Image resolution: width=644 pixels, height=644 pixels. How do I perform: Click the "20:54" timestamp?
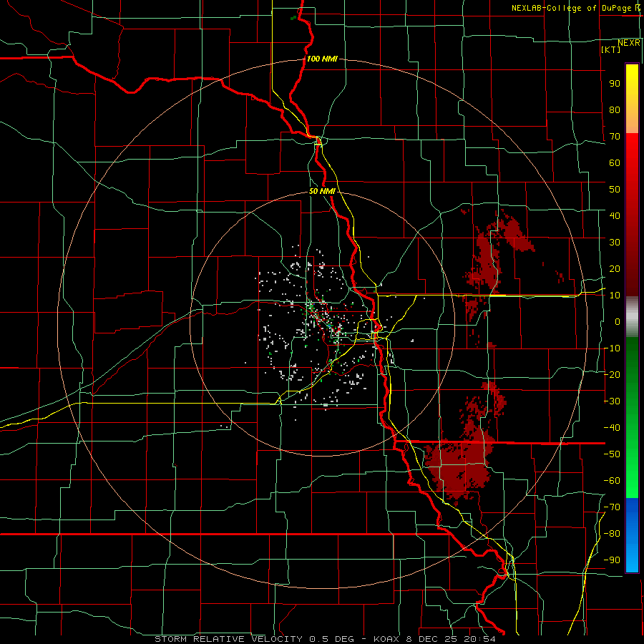tap(479, 639)
